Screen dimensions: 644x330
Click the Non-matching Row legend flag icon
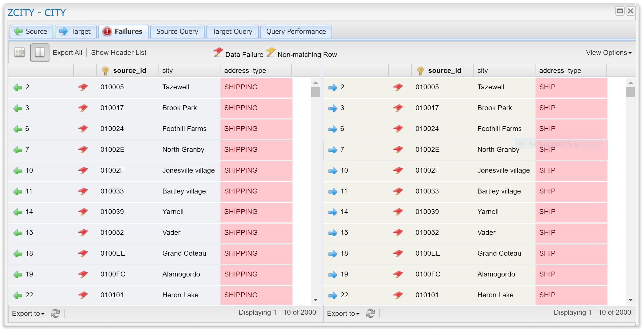(x=271, y=52)
